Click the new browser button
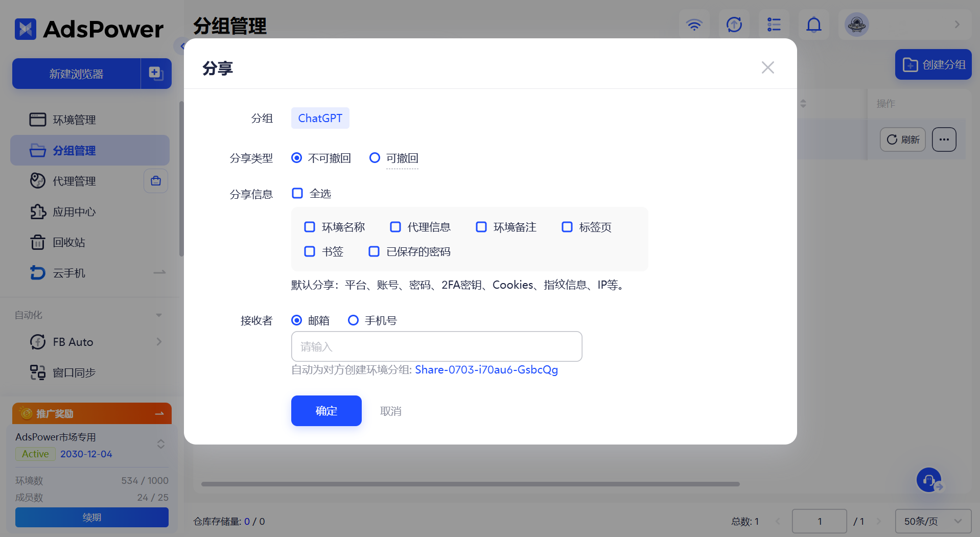Screen dimensions: 980x537 pos(77,74)
